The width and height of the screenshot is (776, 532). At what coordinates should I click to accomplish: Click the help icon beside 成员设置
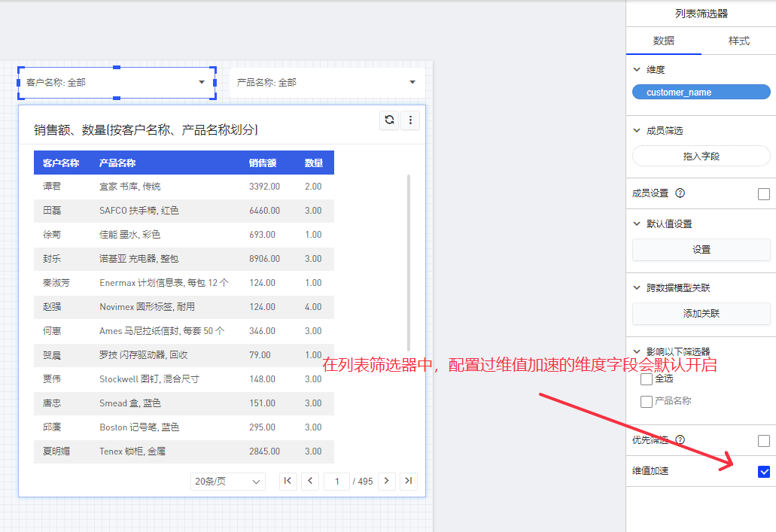click(x=680, y=193)
